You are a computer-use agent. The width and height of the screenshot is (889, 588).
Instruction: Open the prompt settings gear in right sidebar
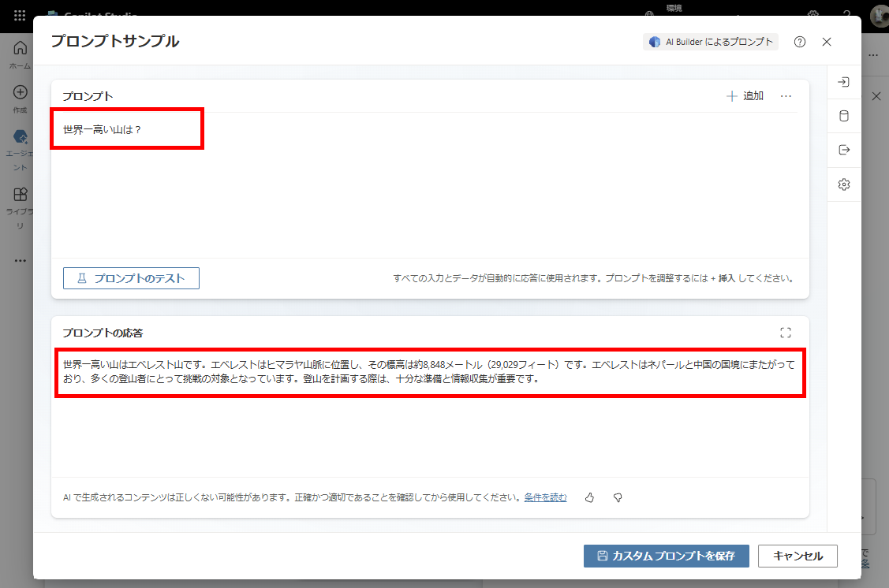(x=843, y=184)
